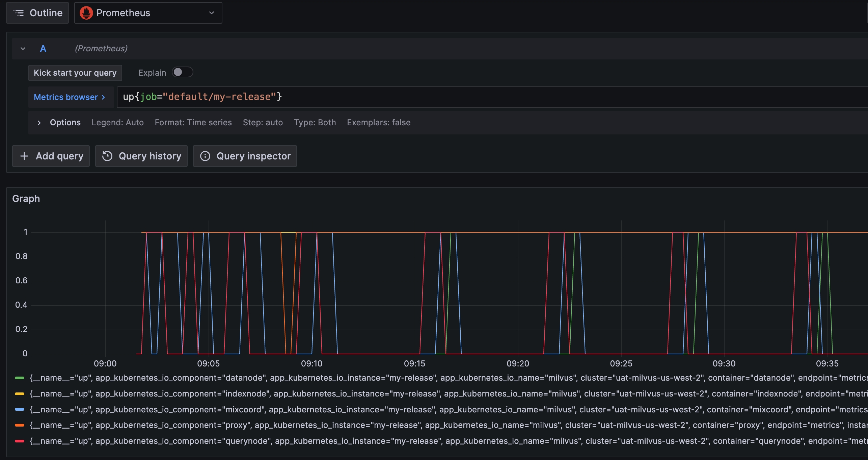The width and height of the screenshot is (868, 460).
Task: Click the blue mixcoord legend color swatch
Action: coord(20,409)
